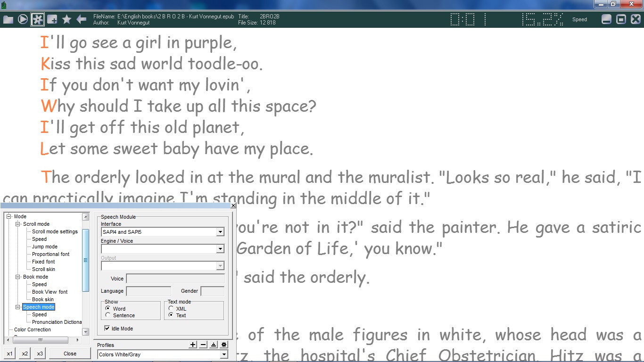This screenshot has width=644, height=362.
Task: Select Jump mode in the tree
Action: (45, 247)
